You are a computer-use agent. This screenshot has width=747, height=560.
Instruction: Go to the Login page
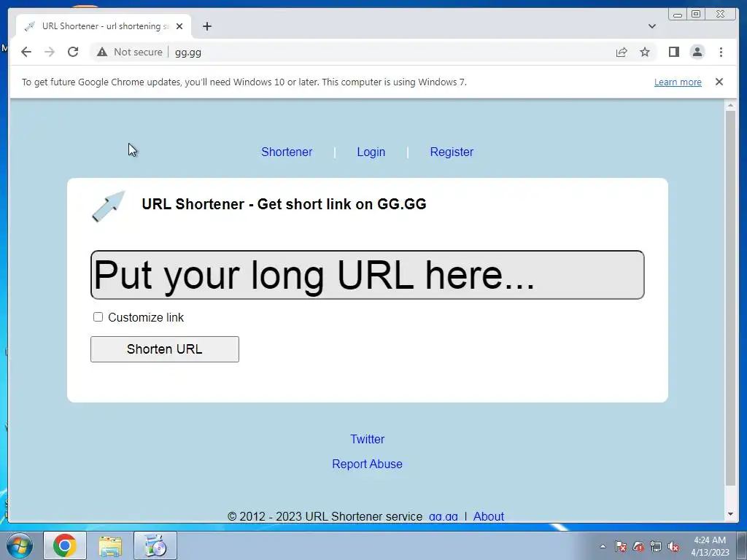[371, 152]
